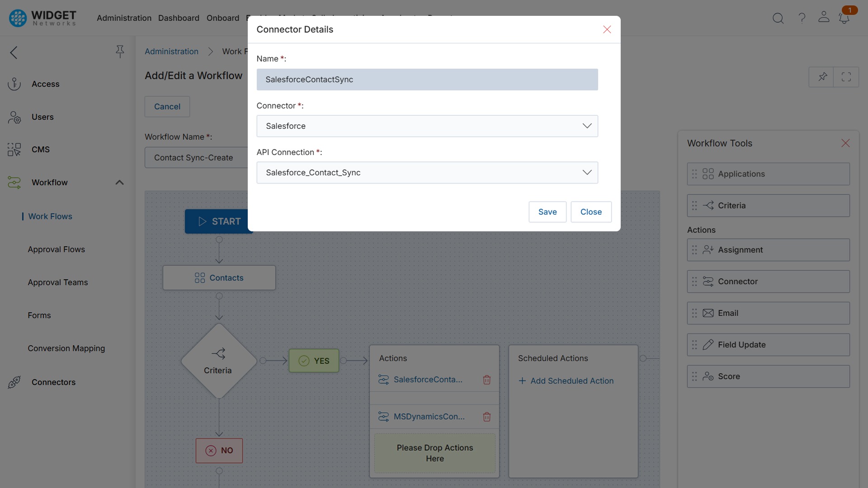The height and width of the screenshot is (488, 868).
Task: Delete the MSDynamicsCon action via trash icon
Action: point(487,417)
